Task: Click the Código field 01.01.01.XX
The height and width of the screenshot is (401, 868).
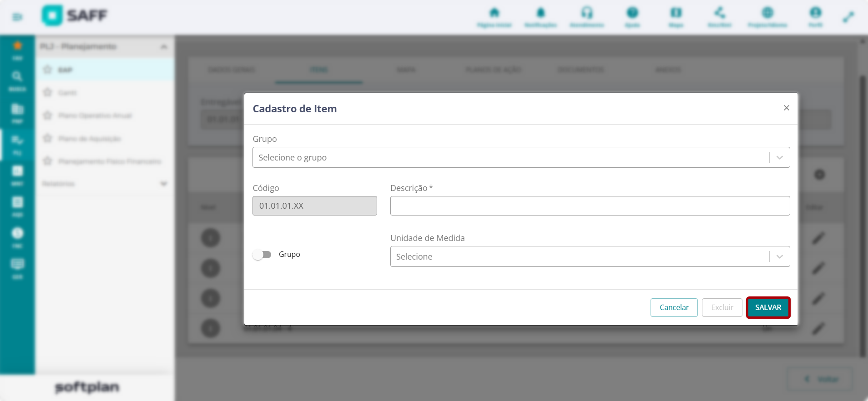Action: (x=315, y=206)
